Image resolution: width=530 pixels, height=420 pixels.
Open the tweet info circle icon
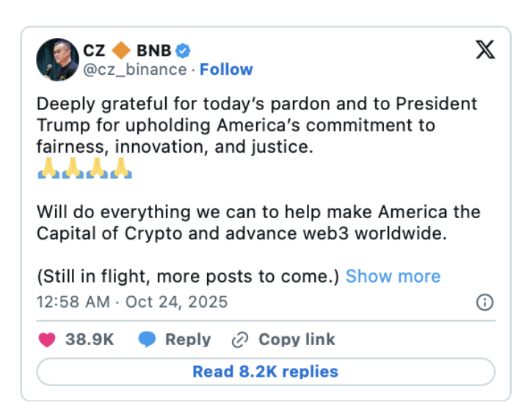tap(484, 302)
